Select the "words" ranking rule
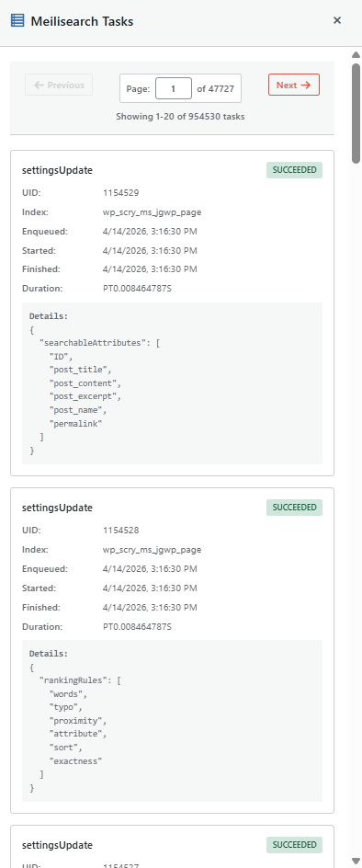Viewport: 362px width, 868px height. coord(68,693)
